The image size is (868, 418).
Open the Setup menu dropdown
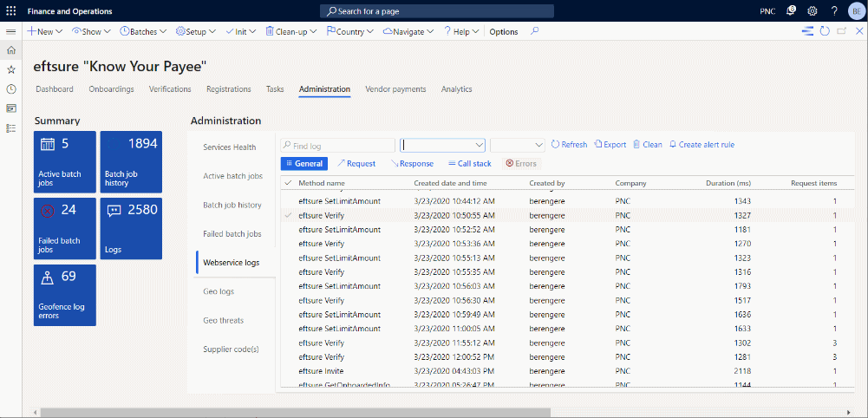(x=195, y=31)
